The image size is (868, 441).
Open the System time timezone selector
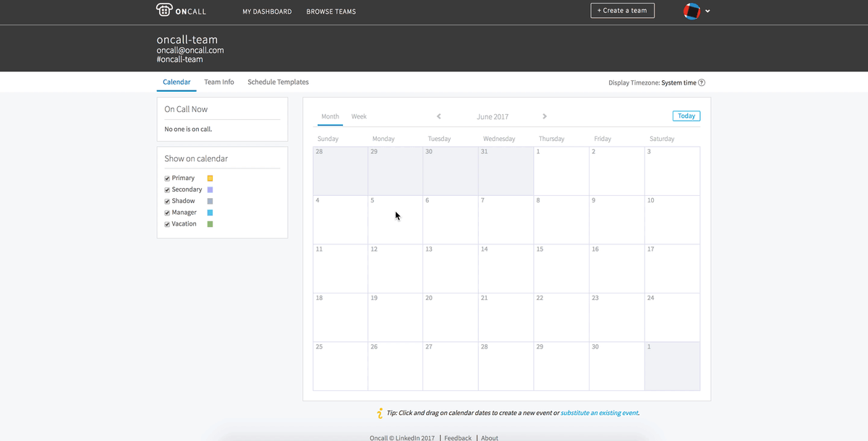[x=678, y=83]
